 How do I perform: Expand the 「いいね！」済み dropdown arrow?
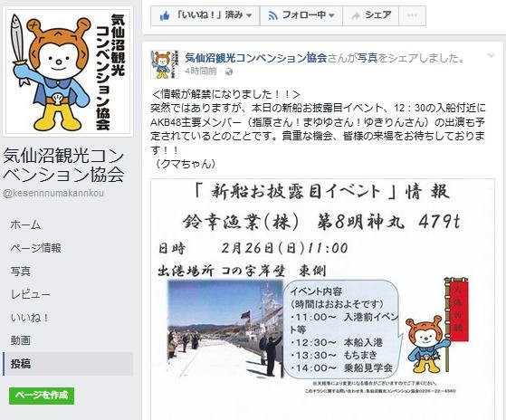pyautogui.click(x=249, y=15)
